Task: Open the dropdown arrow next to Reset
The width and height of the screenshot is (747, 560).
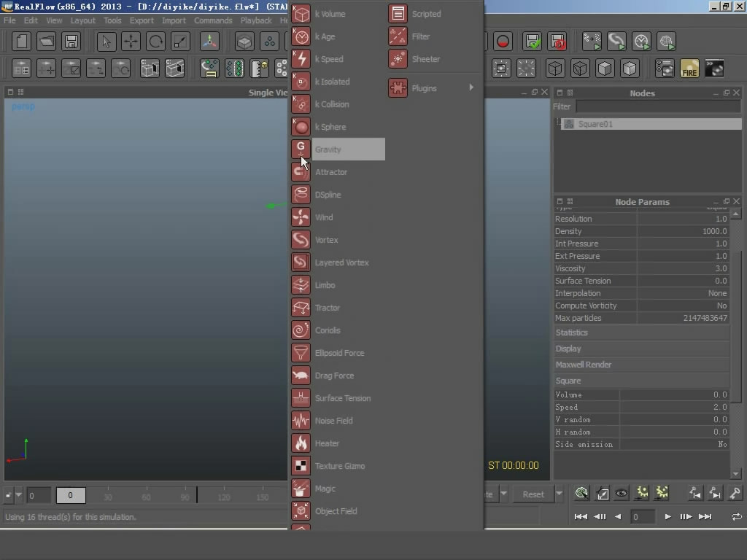Action: 560,494
